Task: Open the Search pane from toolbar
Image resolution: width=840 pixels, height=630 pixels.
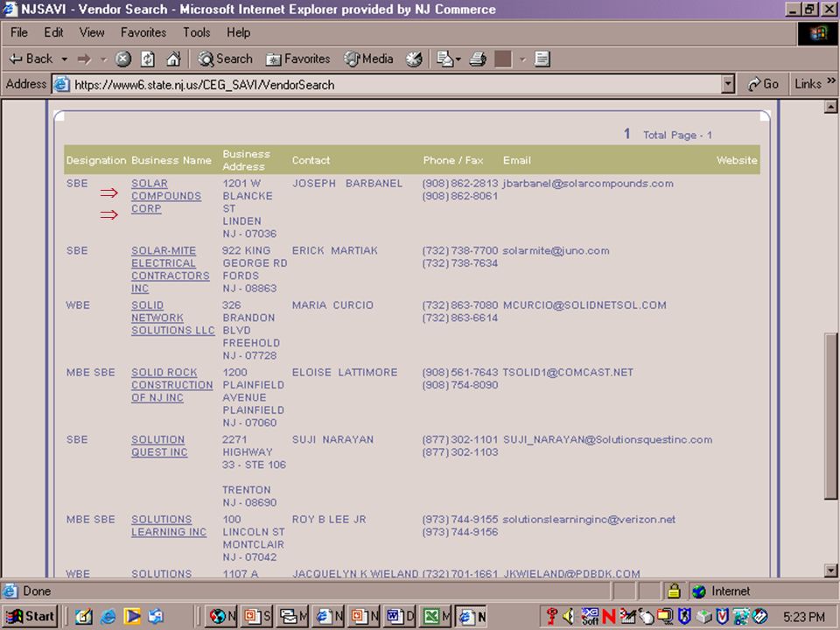Action: point(225,59)
